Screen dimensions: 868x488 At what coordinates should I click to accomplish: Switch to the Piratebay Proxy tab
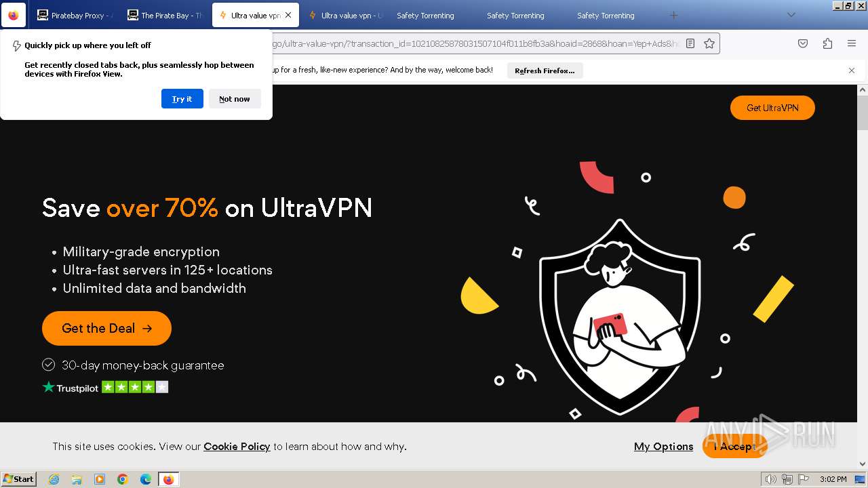(74, 15)
